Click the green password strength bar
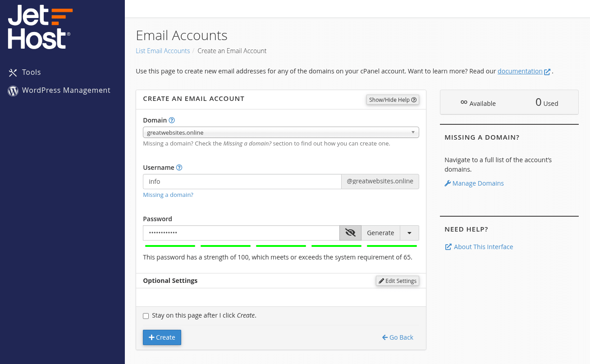This screenshot has height=364, width=590. [x=281, y=246]
